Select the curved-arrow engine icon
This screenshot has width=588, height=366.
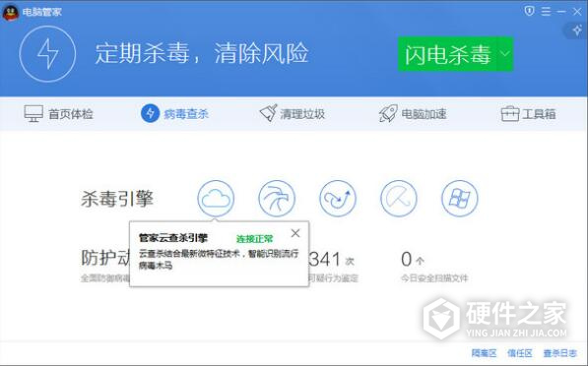click(x=338, y=199)
